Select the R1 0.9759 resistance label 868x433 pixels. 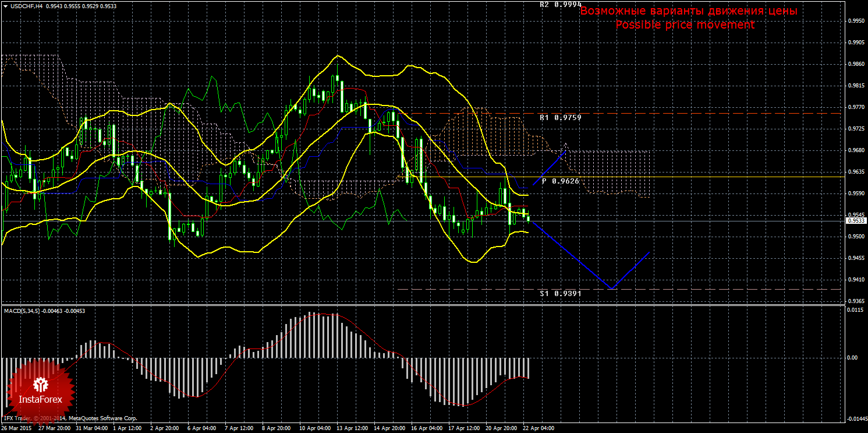click(560, 117)
